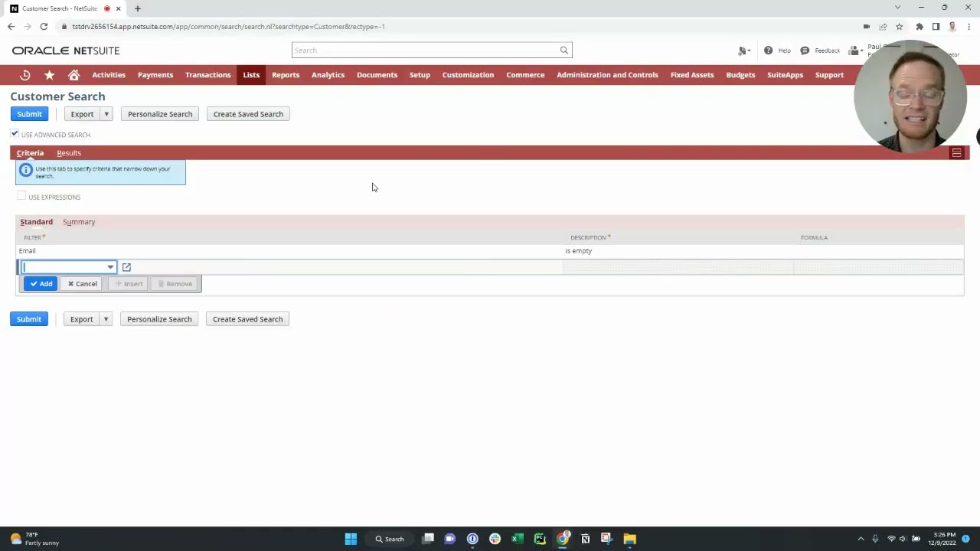
Task: Switch to the Results tab
Action: tap(69, 153)
